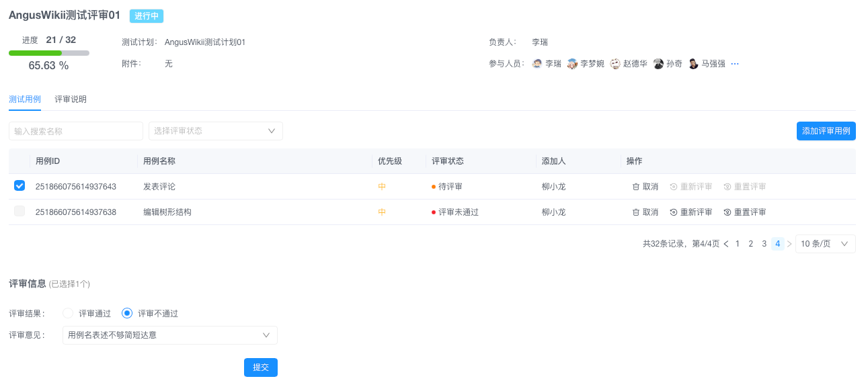Focus the 输入搜索名称 search field
The image size is (868, 391).
76,131
